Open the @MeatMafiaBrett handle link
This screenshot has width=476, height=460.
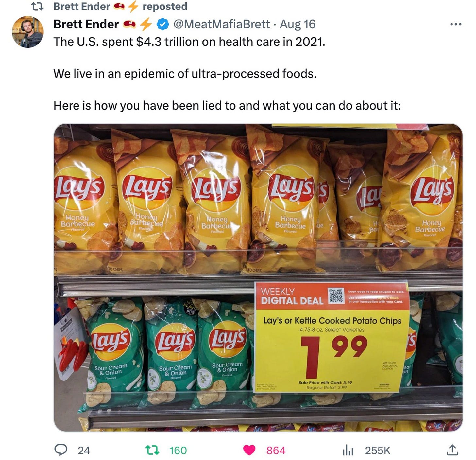(x=221, y=24)
